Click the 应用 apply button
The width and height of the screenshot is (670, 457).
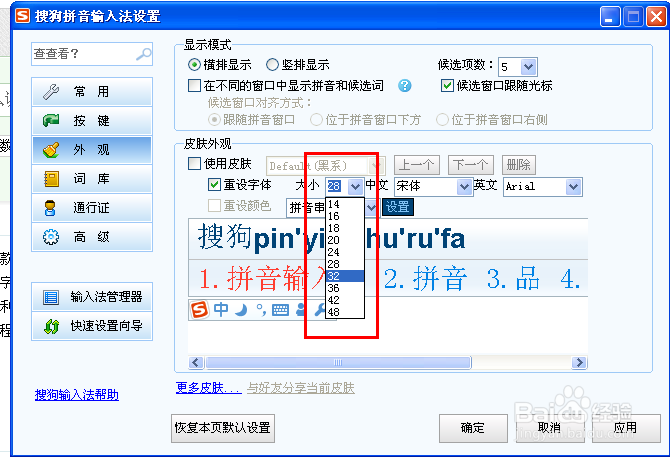click(626, 428)
